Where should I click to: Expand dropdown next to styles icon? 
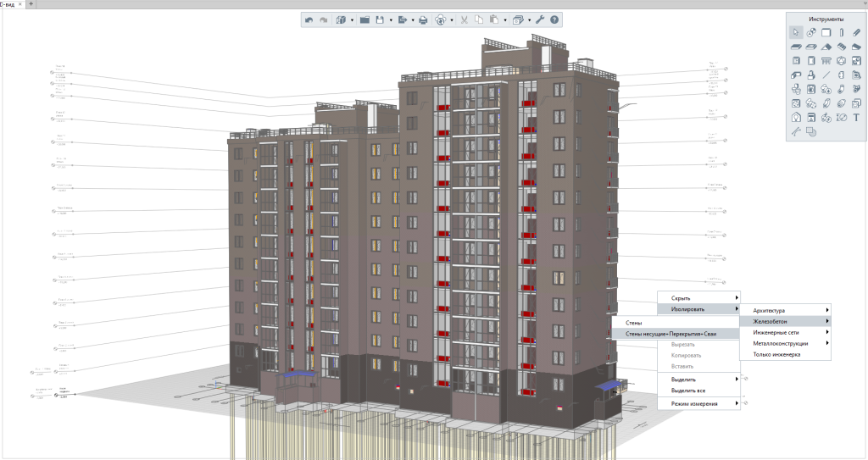pos(529,20)
